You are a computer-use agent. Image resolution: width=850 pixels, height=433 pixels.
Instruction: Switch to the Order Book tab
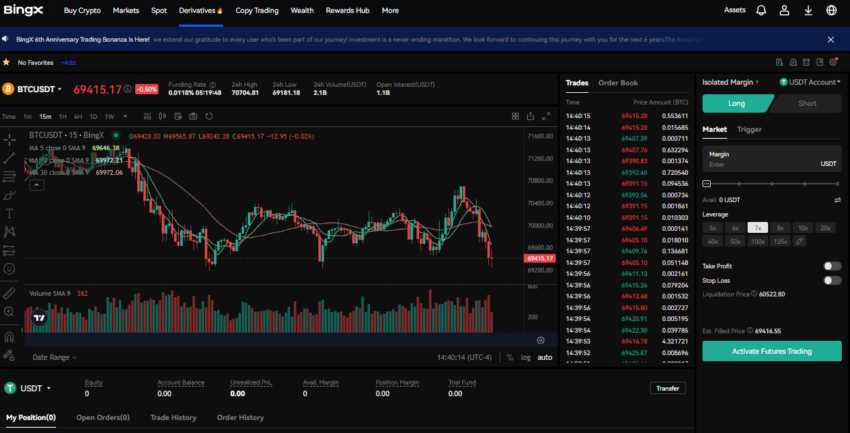click(x=617, y=83)
